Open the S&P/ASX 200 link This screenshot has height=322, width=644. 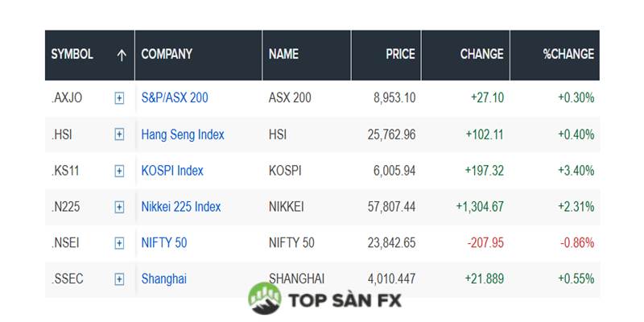174,98
